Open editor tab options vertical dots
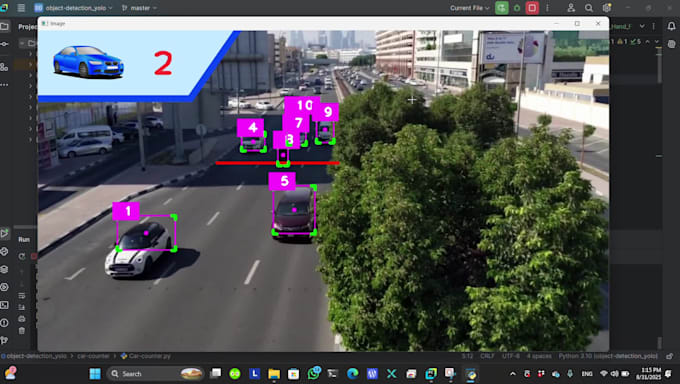Image resolution: width=680 pixels, height=384 pixels. click(x=654, y=26)
